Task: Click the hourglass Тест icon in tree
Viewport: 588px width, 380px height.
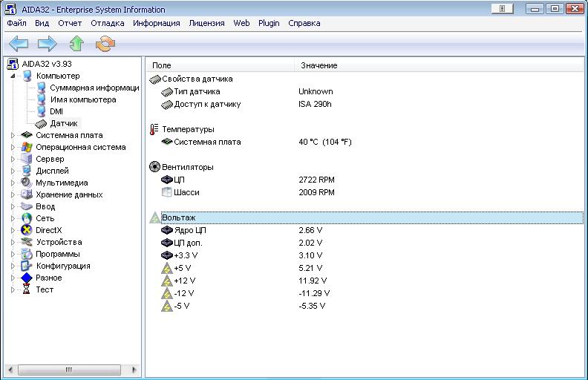Action: (27, 289)
